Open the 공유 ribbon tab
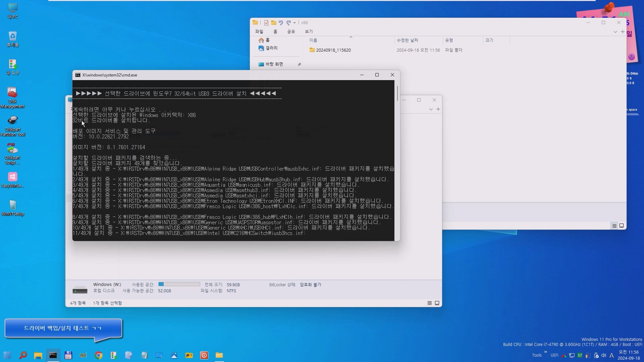The width and height of the screenshot is (644, 362). click(291, 32)
